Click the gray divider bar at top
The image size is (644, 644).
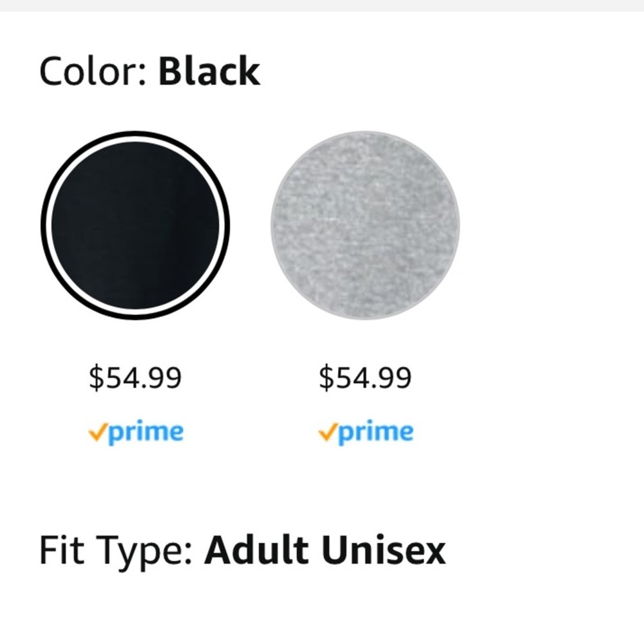point(322,6)
